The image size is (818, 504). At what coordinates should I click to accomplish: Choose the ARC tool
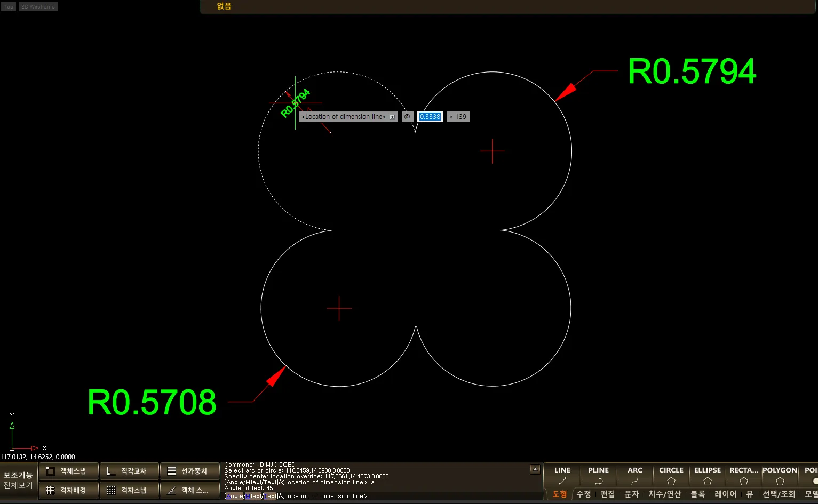(x=634, y=475)
